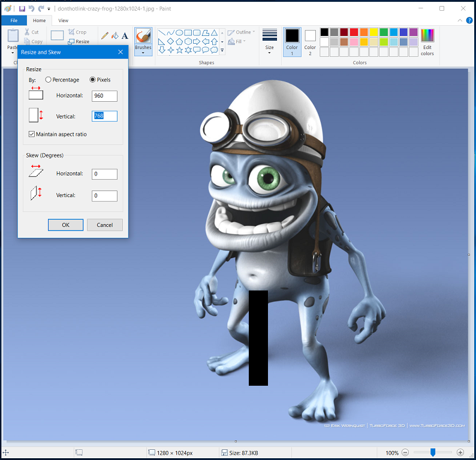Select the Pentagon shape

tap(179, 41)
